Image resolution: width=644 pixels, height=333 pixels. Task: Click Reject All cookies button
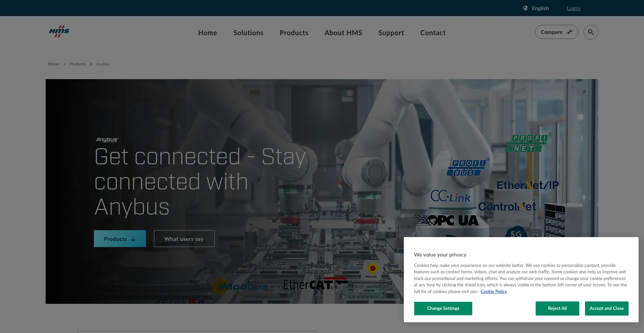[557, 308]
